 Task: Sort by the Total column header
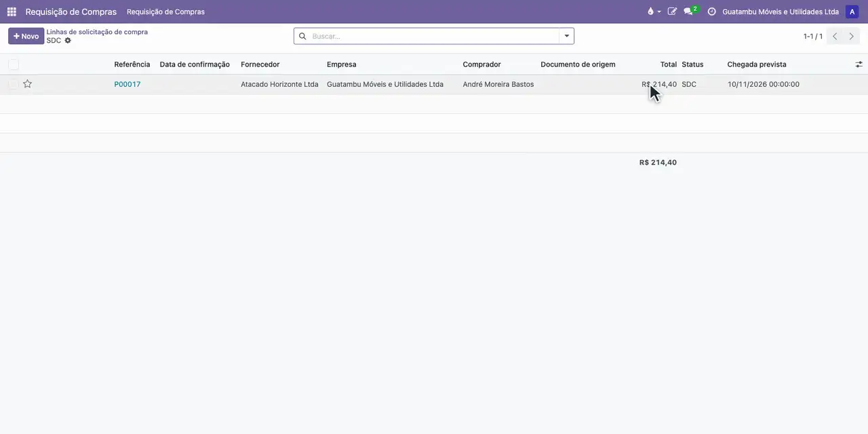(669, 64)
